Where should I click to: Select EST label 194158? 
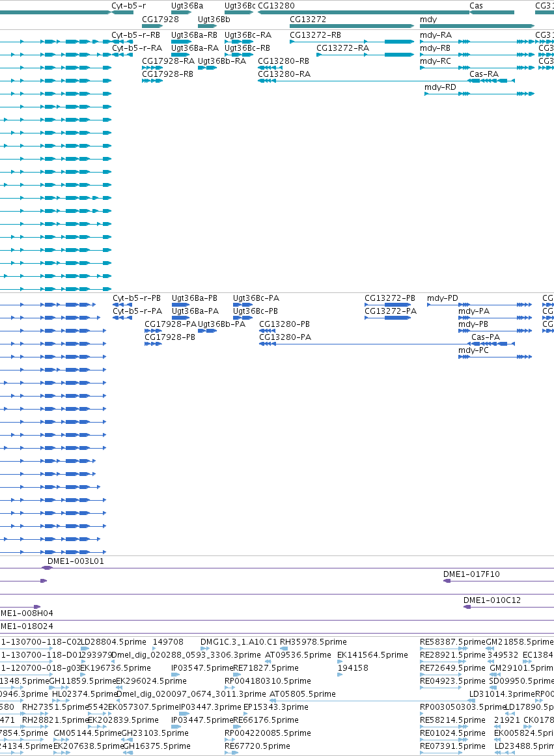[353, 668]
